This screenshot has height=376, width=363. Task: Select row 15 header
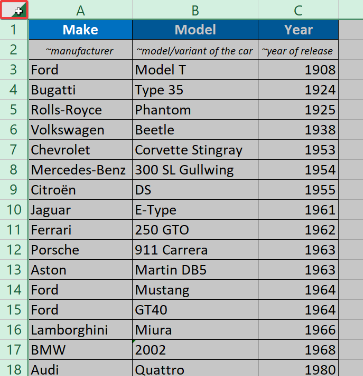click(x=14, y=310)
